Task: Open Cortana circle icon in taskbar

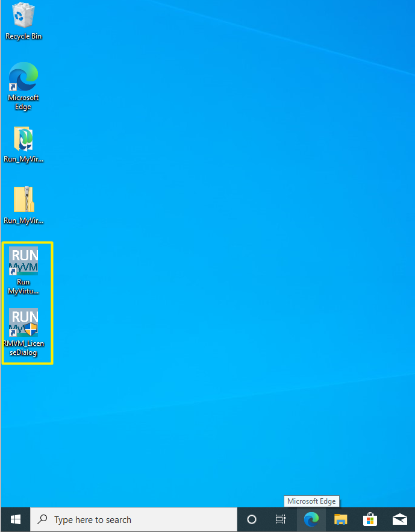Action: click(252, 519)
